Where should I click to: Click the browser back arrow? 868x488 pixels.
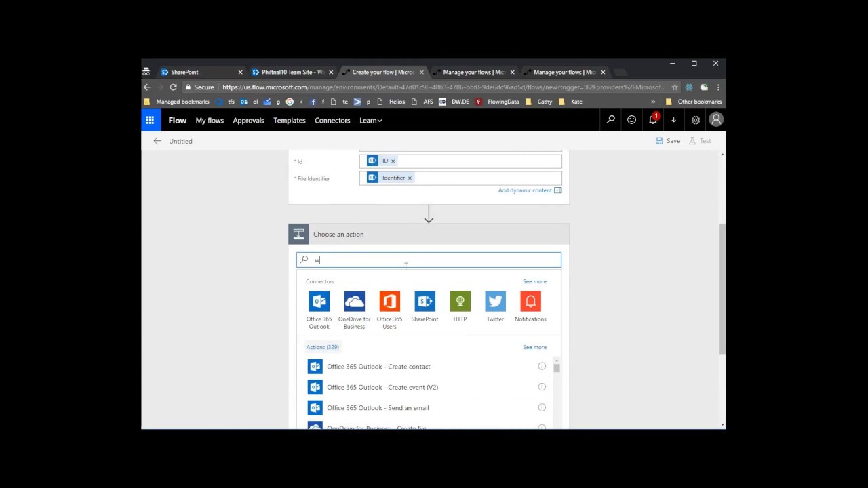pos(147,87)
